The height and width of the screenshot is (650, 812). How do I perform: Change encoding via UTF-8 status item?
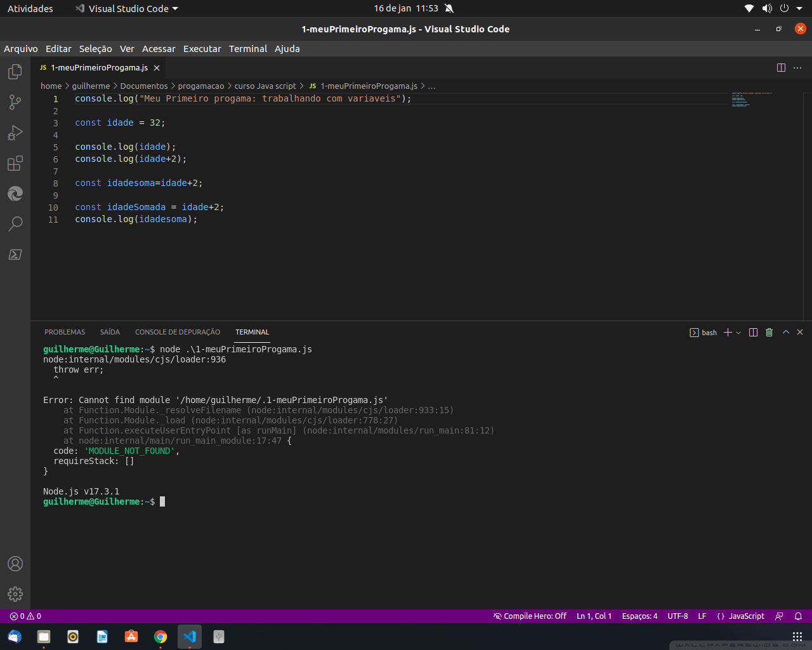pyautogui.click(x=678, y=616)
